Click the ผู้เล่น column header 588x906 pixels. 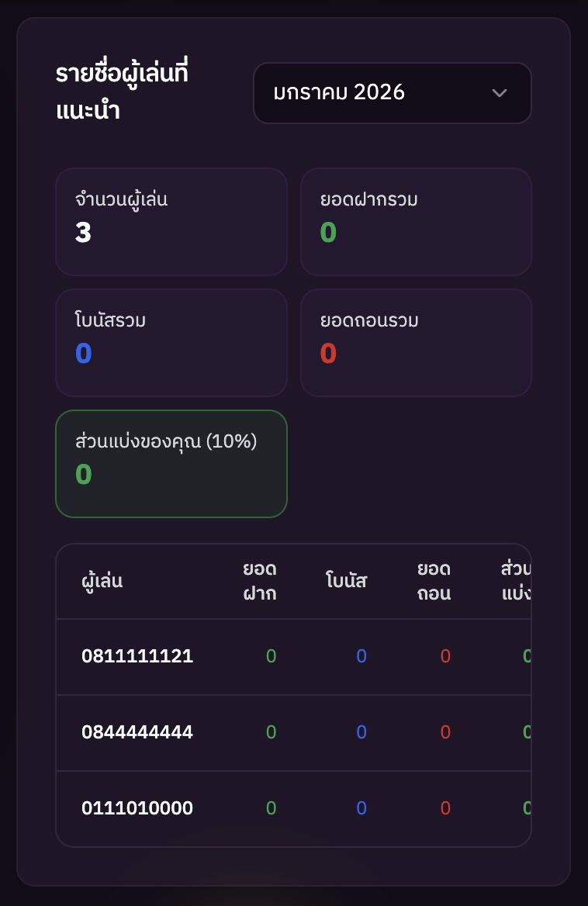click(x=102, y=581)
